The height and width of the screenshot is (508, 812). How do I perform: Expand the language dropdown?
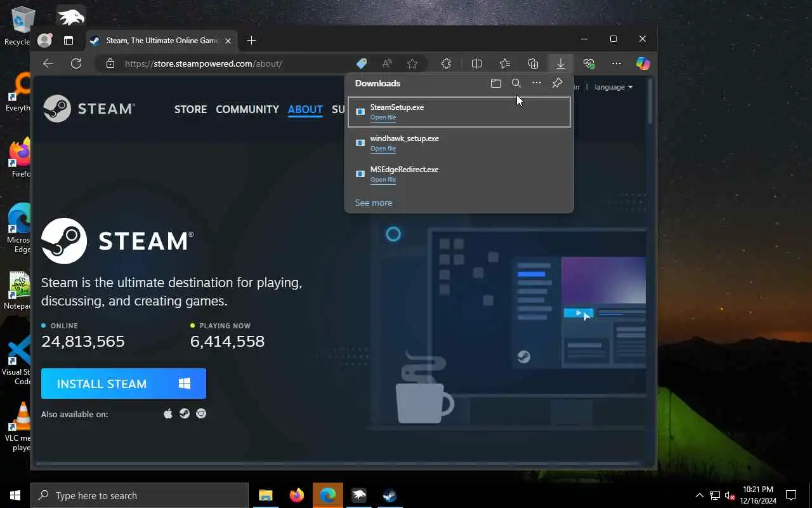pyautogui.click(x=613, y=87)
